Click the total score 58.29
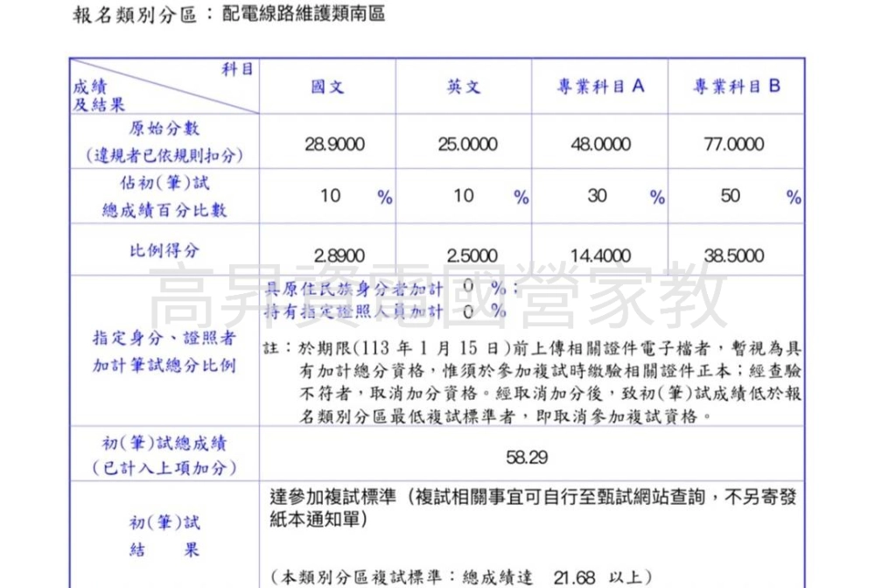The image size is (875, 588). [528, 456]
